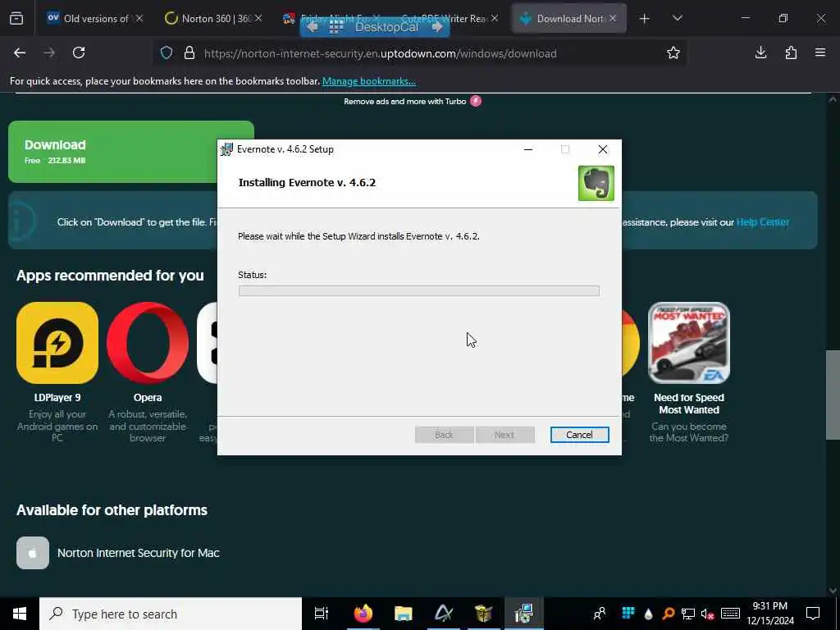The image size is (840, 630).
Task: Open the WinRAR books taskbar icon
Action: click(x=483, y=614)
